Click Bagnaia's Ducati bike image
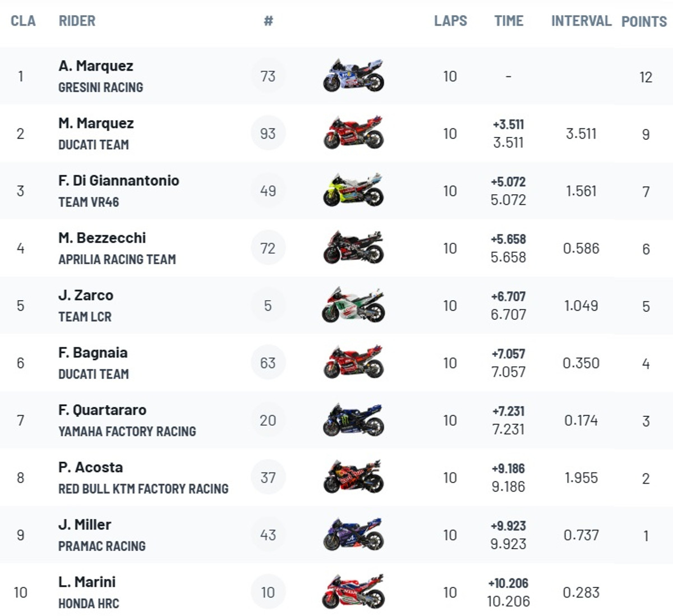This screenshot has width=673, height=616. click(x=353, y=362)
